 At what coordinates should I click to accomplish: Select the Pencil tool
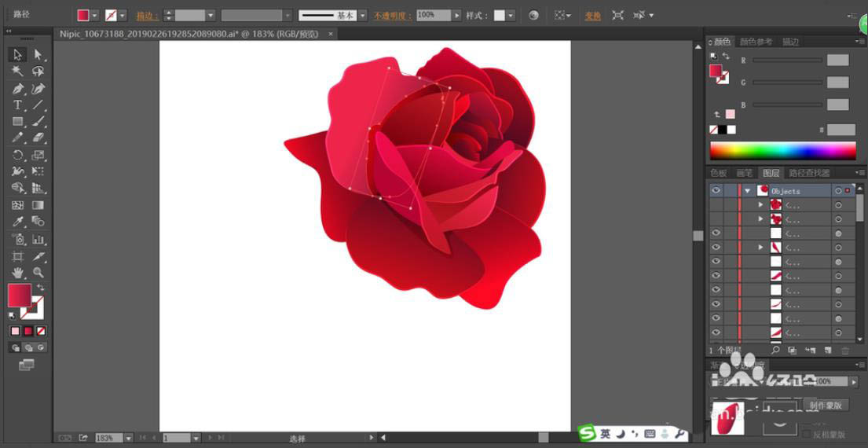click(x=18, y=138)
